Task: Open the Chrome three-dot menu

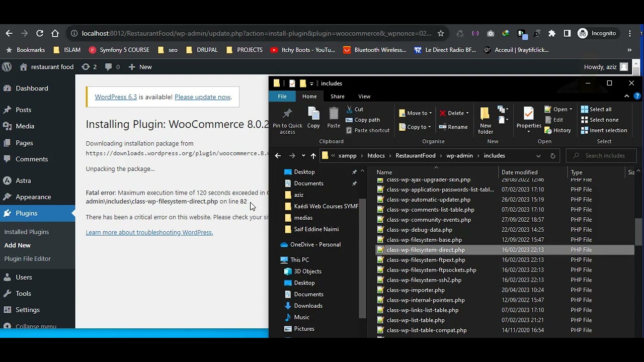Action: pyautogui.click(x=630, y=33)
